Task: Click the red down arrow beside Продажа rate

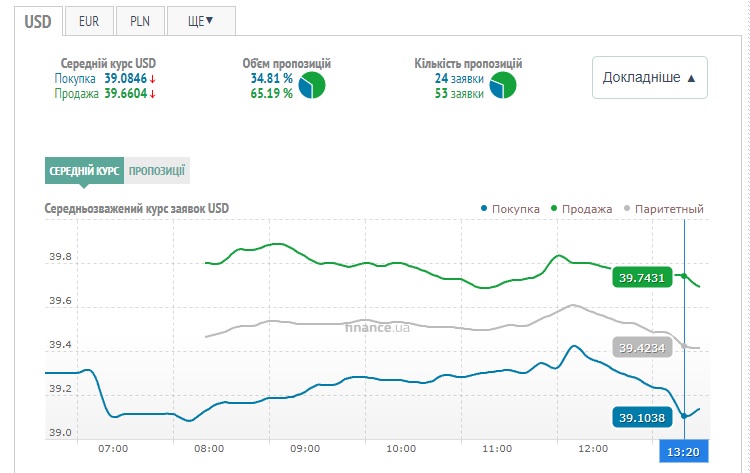Action: tap(153, 94)
